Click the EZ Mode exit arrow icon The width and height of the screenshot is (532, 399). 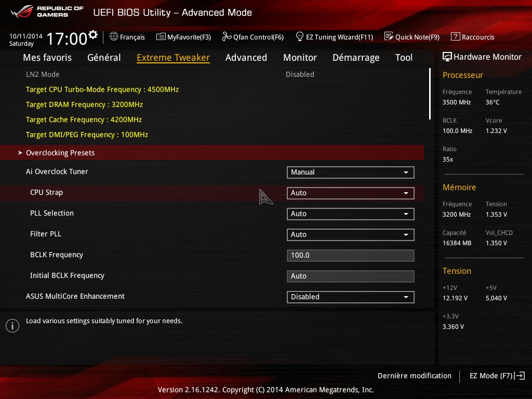(x=520, y=376)
